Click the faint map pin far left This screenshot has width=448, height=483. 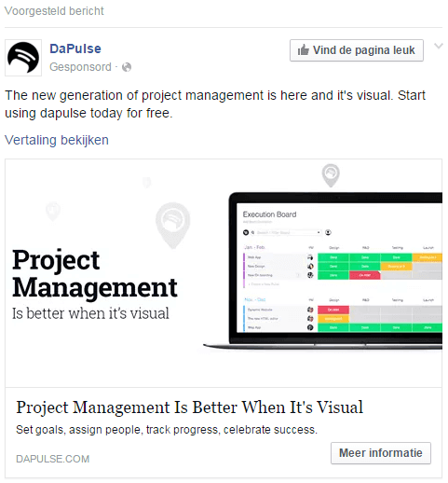[x=53, y=212]
